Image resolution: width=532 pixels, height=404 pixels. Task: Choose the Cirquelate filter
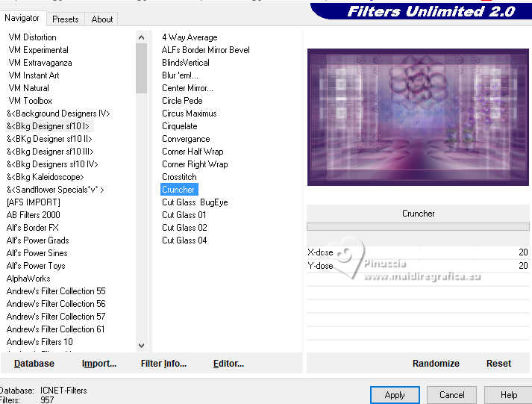pos(180,126)
